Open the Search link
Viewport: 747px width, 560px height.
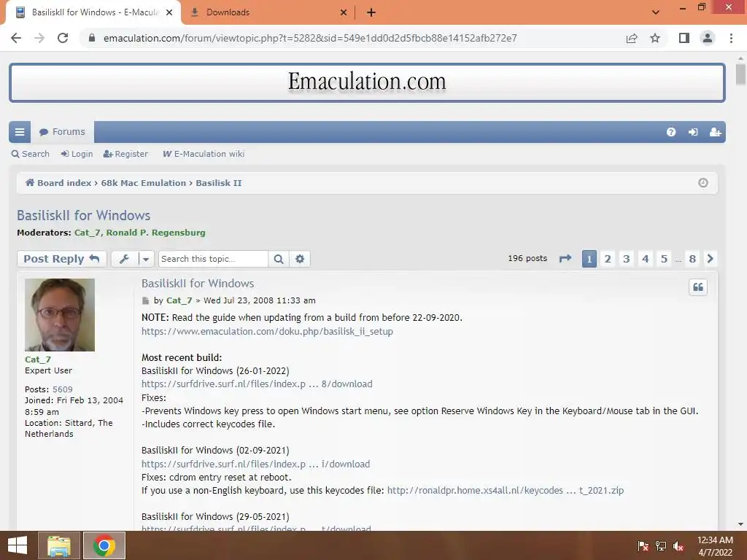click(31, 154)
